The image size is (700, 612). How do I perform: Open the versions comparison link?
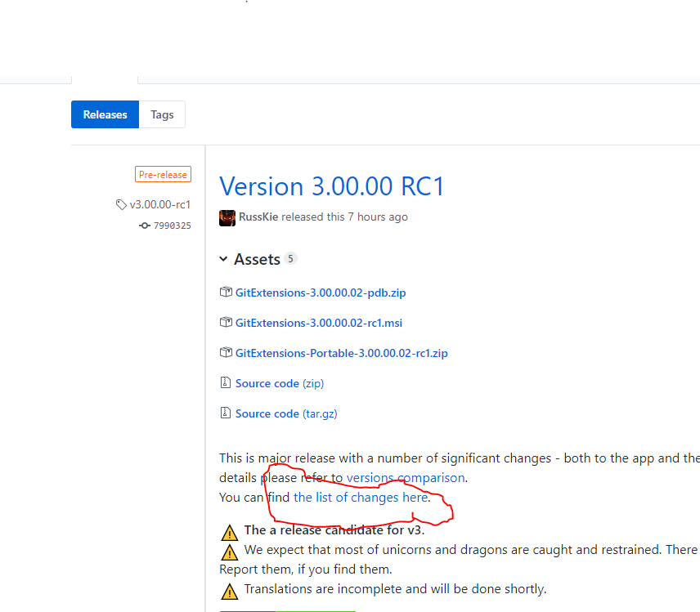click(406, 477)
